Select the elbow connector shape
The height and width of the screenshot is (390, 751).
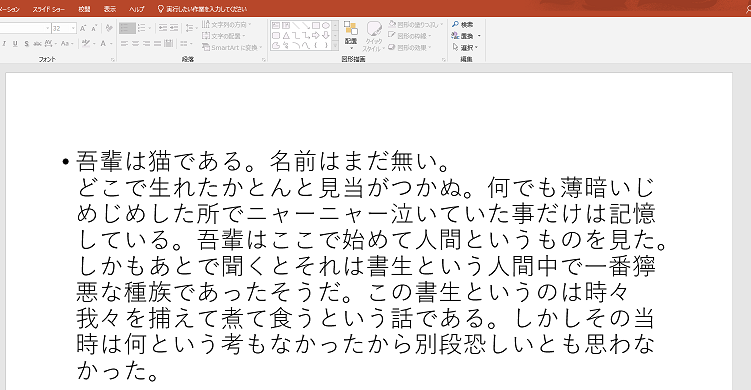pyautogui.click(x=296, y=35)
